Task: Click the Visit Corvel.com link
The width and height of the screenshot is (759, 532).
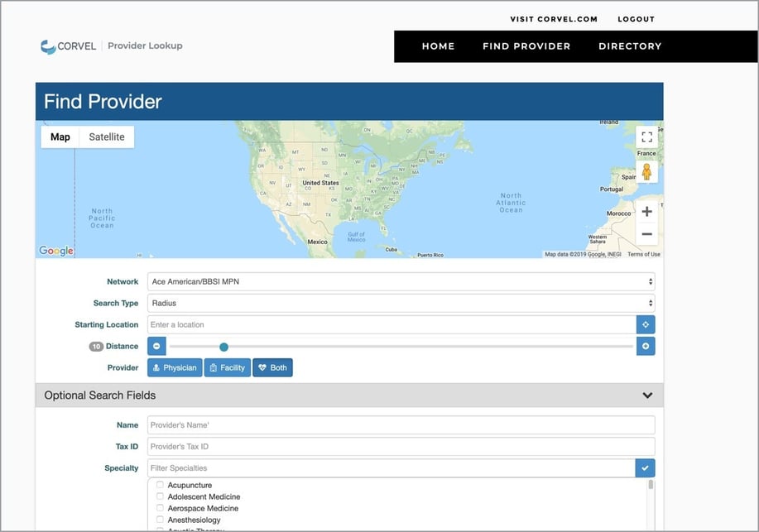Action: coord(553,19)
